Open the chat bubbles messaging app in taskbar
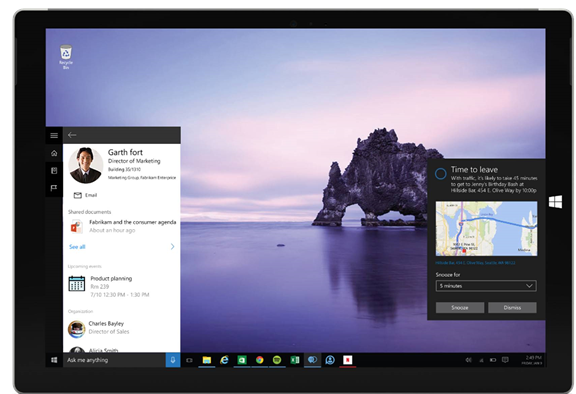The image size is (576, 394). (313, 360)
